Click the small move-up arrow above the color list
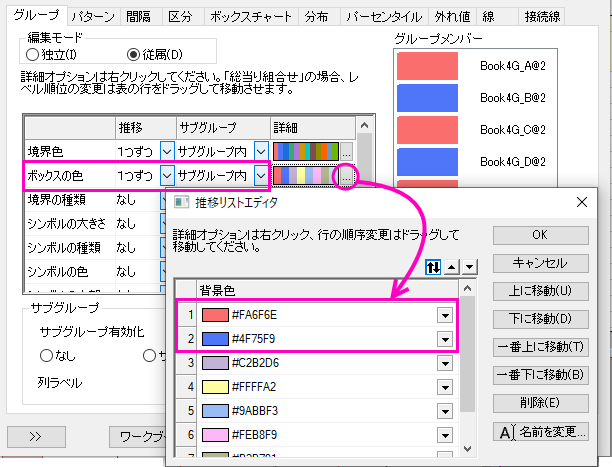This screenshot has height=467, width=612. [452, 267]
